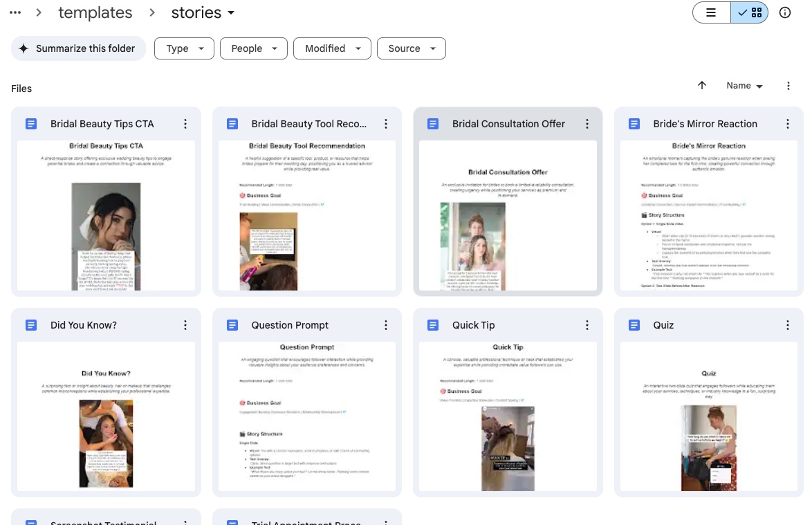Switch to list layout view
The image size is (812, 525).
712,12
